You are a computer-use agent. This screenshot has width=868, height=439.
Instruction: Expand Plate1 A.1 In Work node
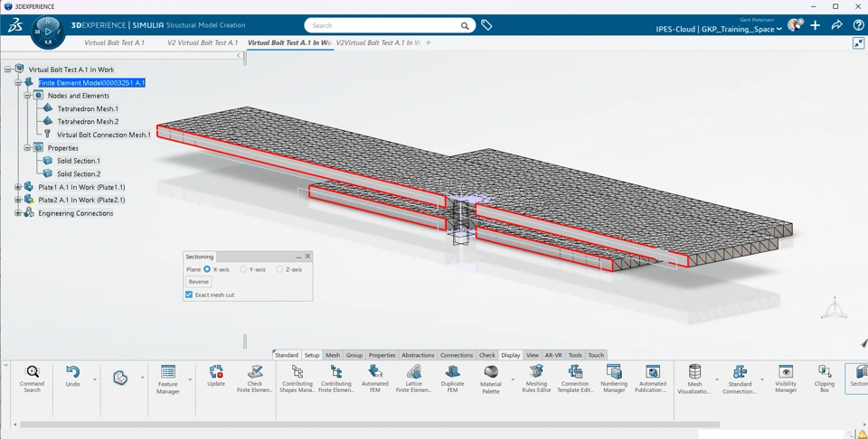point(18,187)
